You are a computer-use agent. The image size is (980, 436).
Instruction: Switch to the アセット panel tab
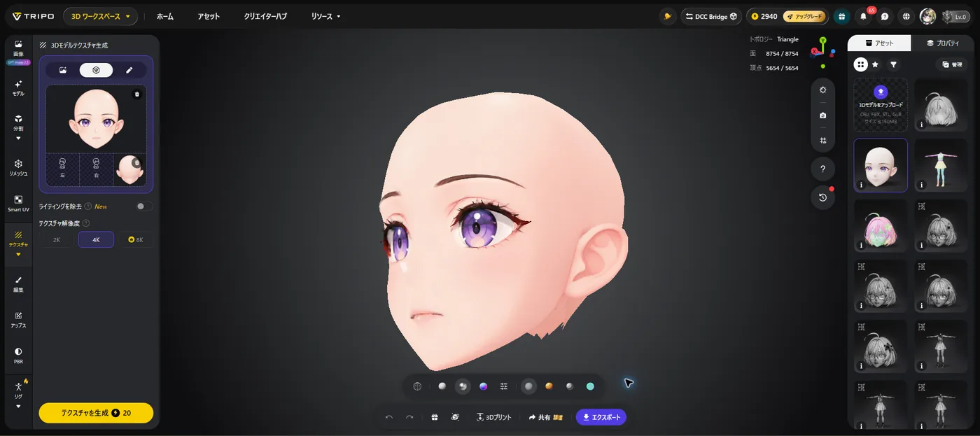coord(879,43)
